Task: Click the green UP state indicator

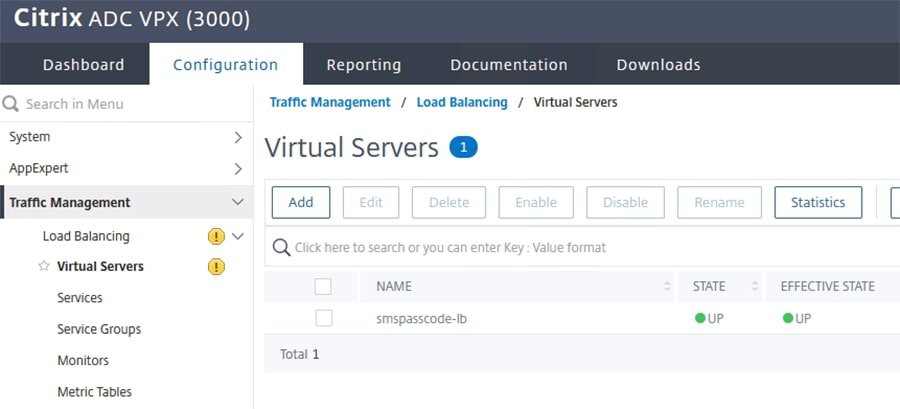Action: (x=699, y=318)
